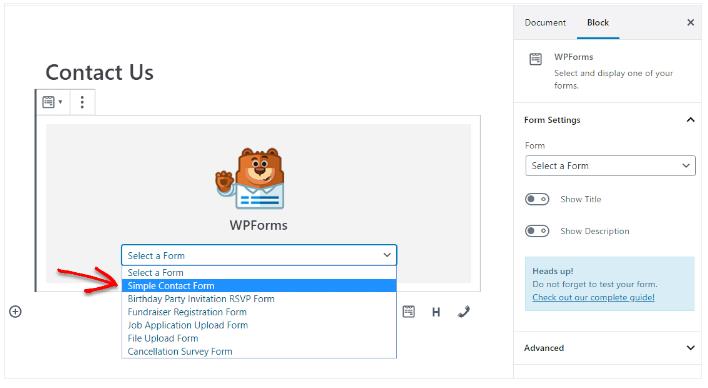The width and height of the screenshot is (708, 388).
Task: Insert a WPForms block from quick inserter
Action: tap(409, 312)
